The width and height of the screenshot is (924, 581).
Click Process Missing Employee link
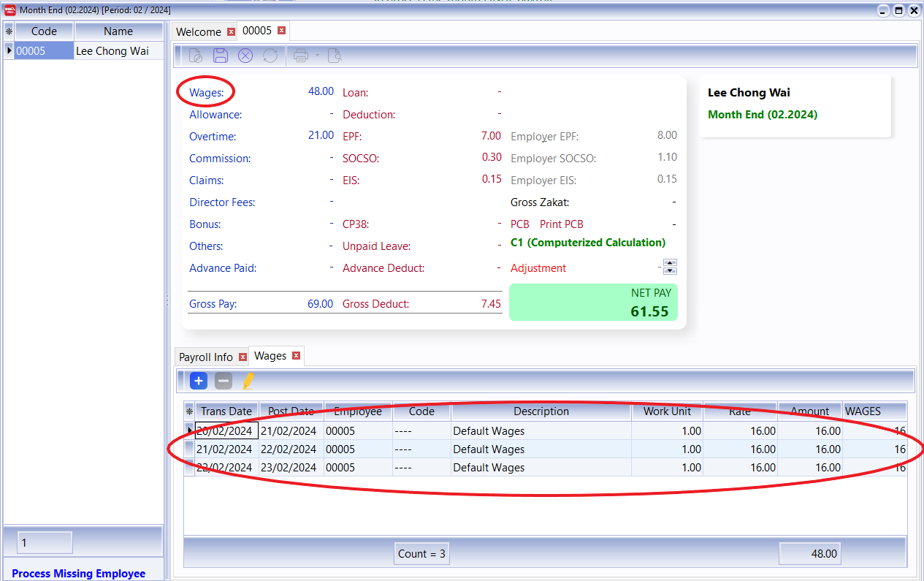tap(79, 574)
